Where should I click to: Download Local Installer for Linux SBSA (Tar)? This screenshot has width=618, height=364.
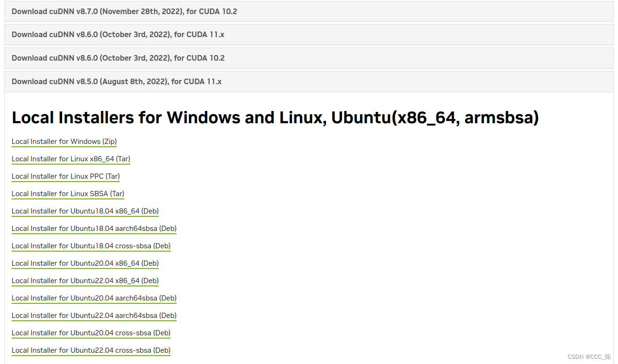(x=68, y=193)
